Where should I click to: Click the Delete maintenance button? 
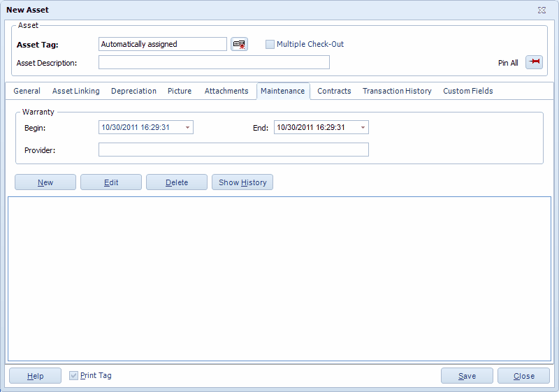pos(177,182)
